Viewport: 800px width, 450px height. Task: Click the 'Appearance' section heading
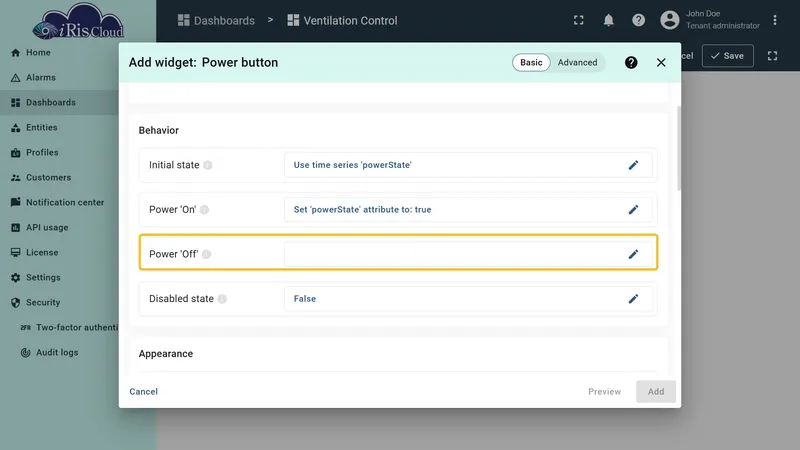[x=166, y=354]
